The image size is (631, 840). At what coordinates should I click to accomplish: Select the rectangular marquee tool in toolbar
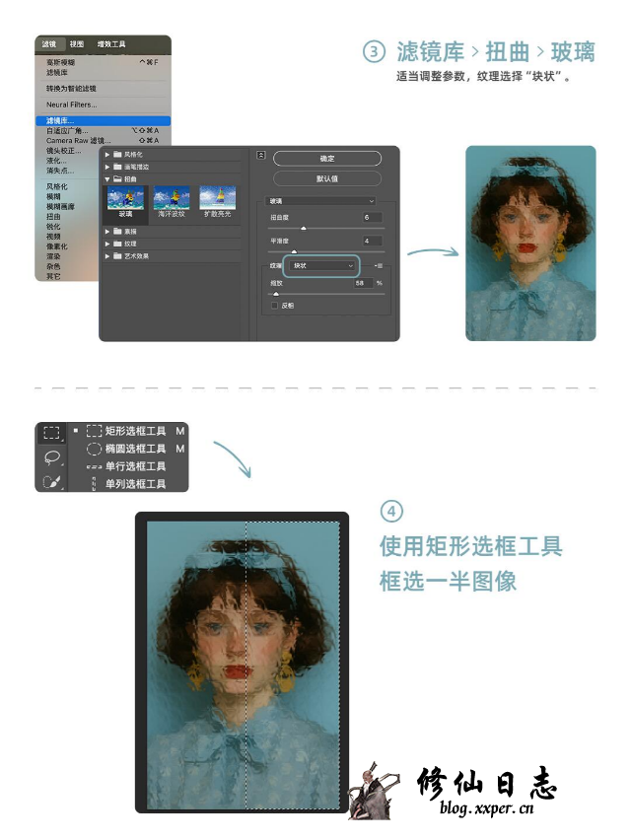(52, 432)
